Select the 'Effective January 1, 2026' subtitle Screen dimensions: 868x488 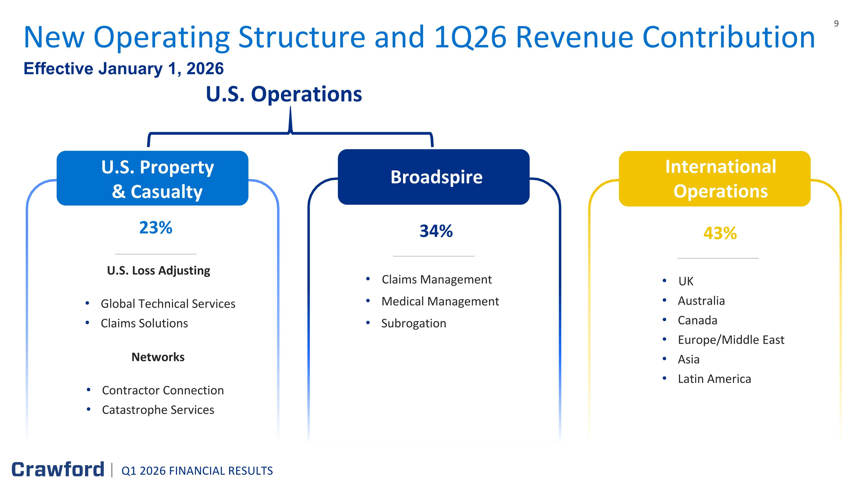click(124, 69)
